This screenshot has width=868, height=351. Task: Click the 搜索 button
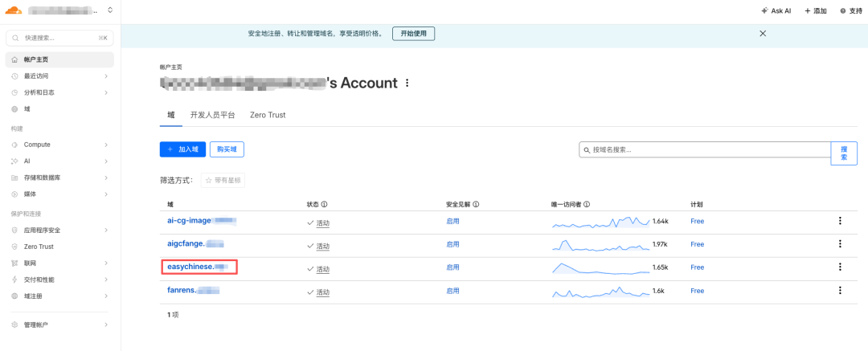[844, 153]
